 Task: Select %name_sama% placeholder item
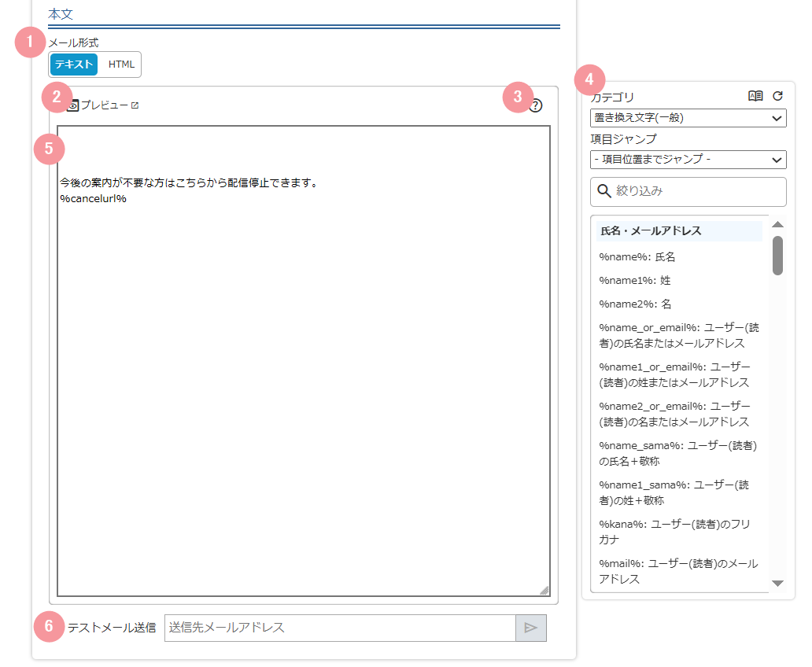[677, 453]
